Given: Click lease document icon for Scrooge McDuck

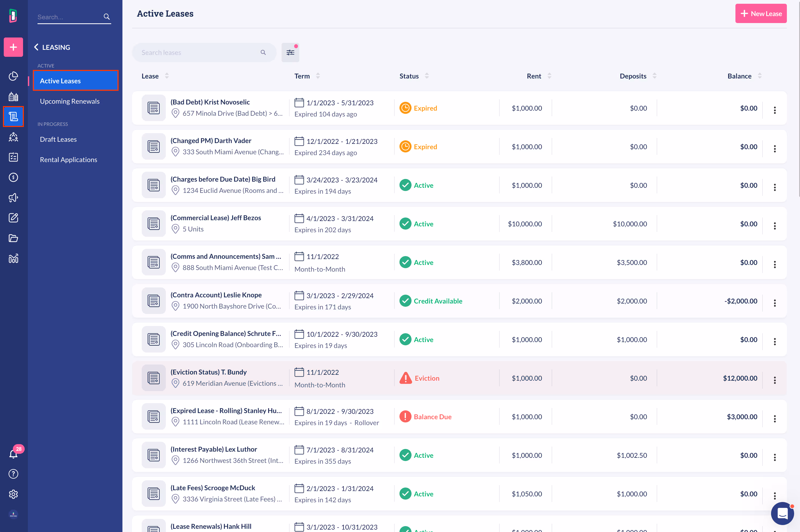Looking at the screenshot, I should point(154,494).
